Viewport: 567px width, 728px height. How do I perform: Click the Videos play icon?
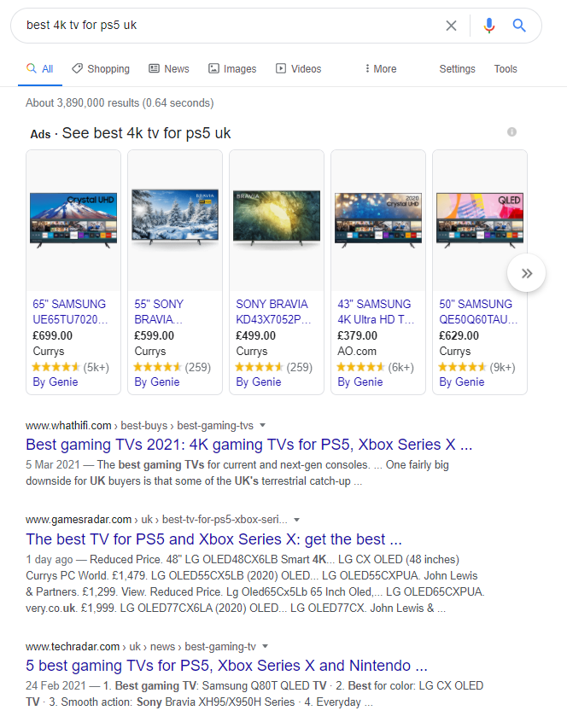pos(281,69)
